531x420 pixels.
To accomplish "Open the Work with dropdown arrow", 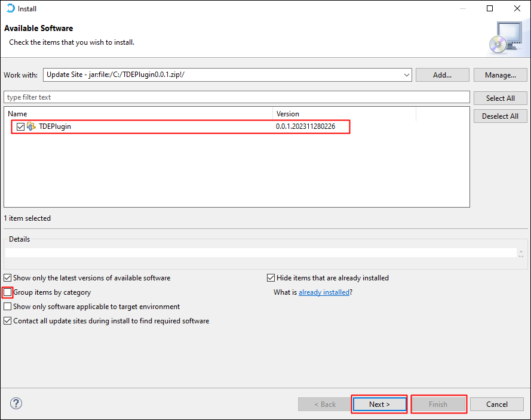I will tap(406, 75).
